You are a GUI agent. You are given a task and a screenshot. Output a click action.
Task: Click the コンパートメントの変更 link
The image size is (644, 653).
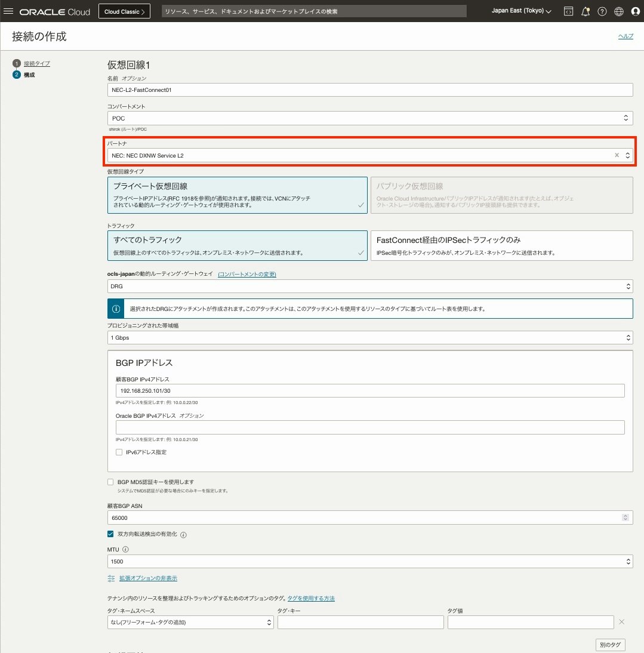click(x=247, y=274)
